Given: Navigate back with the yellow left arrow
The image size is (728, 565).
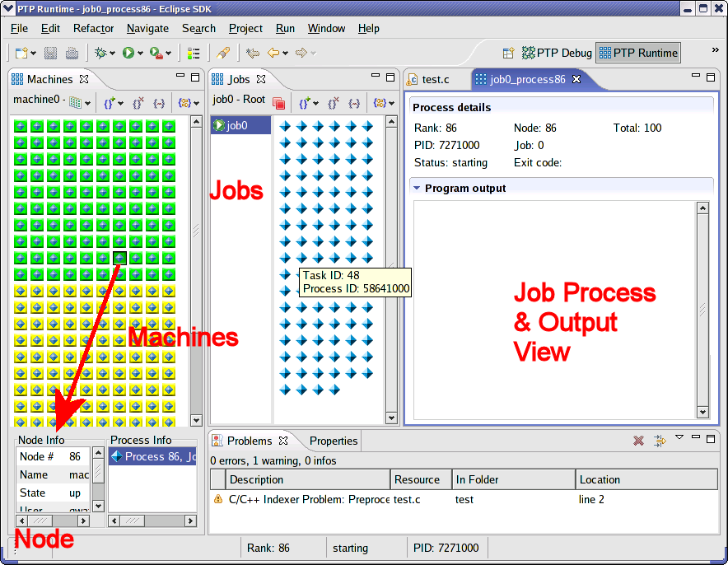Looking at the screenshot, I should tap(273, 53).
